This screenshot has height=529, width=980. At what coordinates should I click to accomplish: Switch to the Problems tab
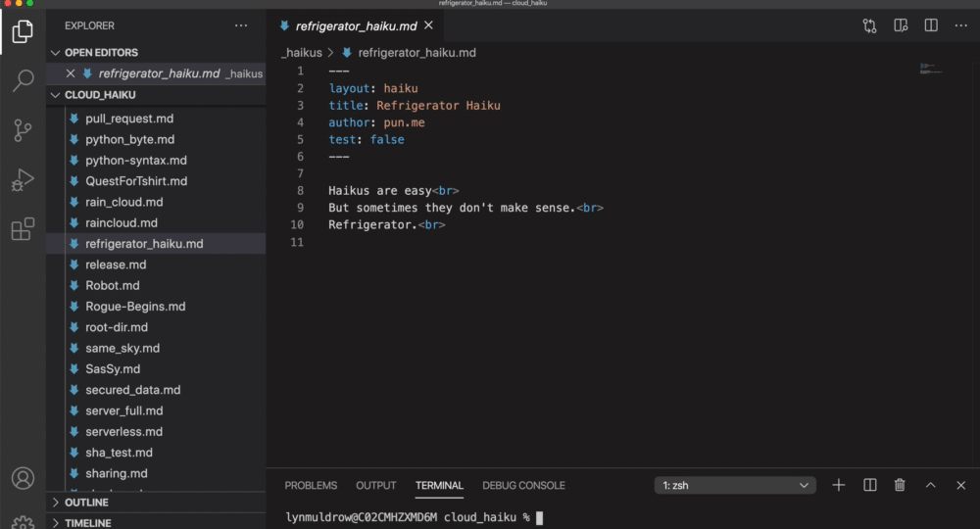tap(311, 485)
